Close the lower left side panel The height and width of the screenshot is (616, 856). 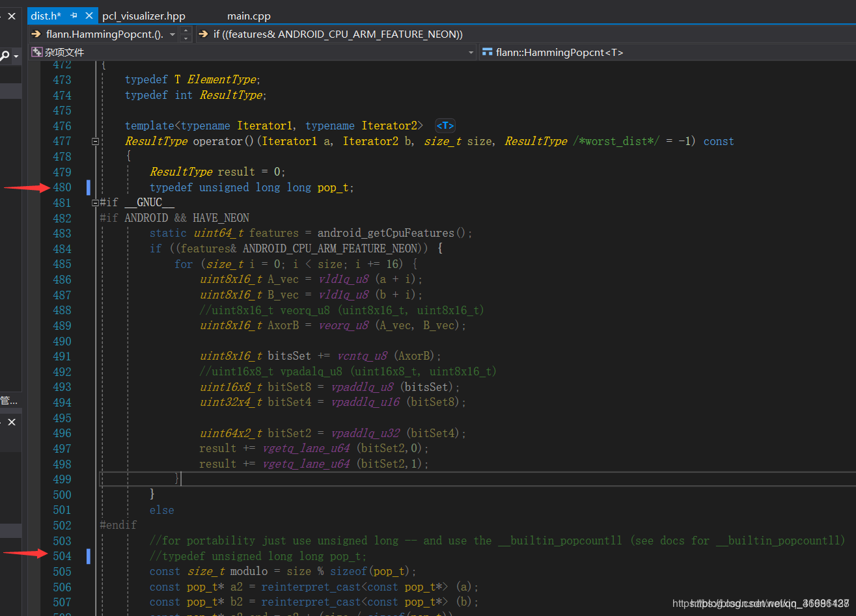[12, 422]
